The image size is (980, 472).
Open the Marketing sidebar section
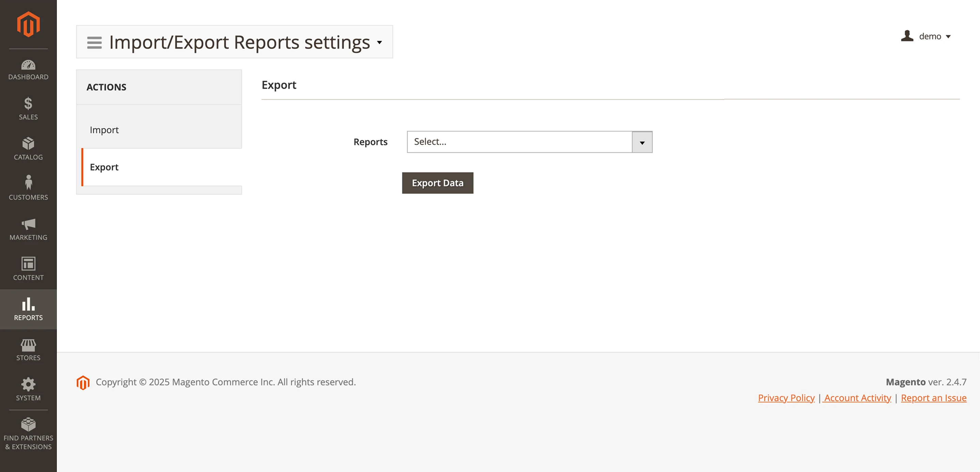(28, 230)
